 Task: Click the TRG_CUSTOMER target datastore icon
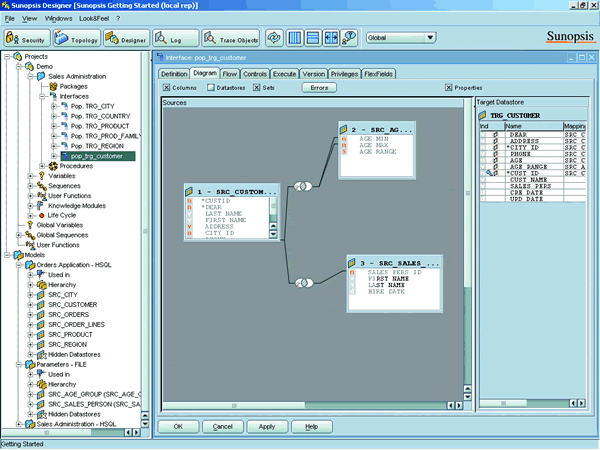pyautogui.click(x=483, y=115)
